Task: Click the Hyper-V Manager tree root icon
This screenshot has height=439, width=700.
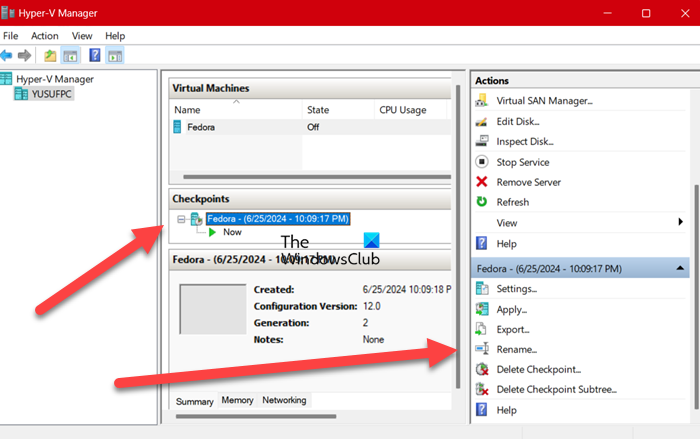Action: tap(6, 79)
